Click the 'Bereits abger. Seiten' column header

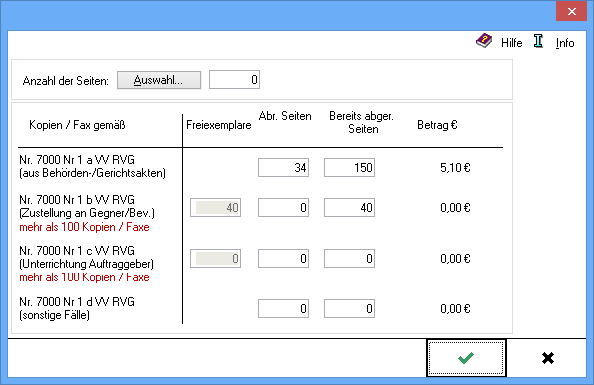tap(362, 122)
